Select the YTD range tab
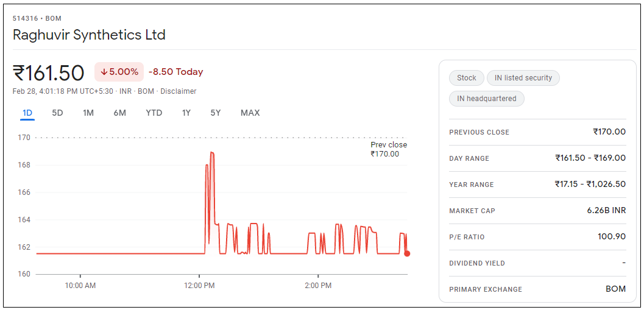This screenshot has width=644, height=310. (x=154, y=113)
